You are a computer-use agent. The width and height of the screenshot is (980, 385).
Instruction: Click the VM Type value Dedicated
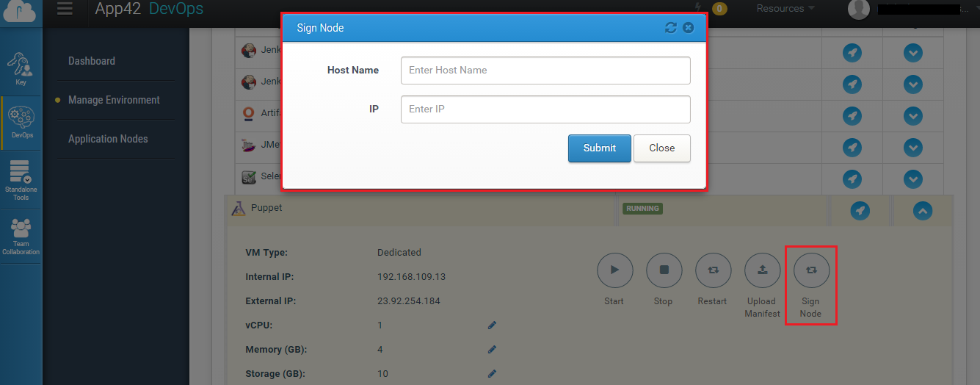click(399, 253)
